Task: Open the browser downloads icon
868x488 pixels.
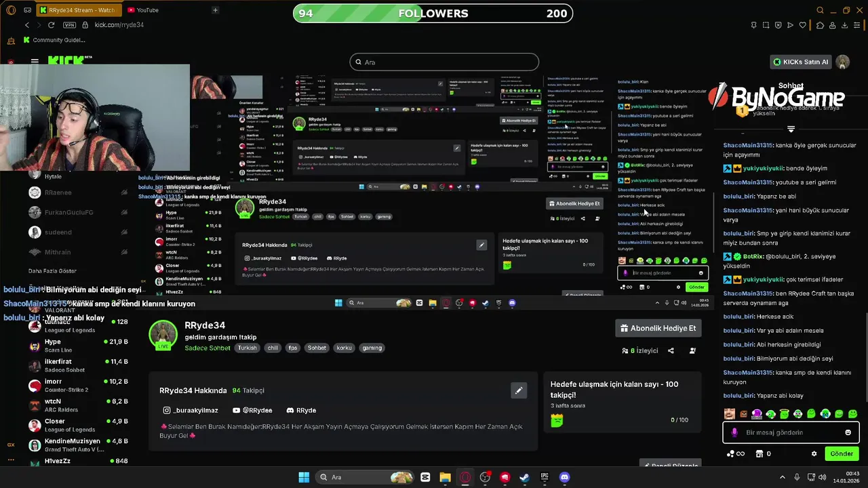Action: pos(845,25)
